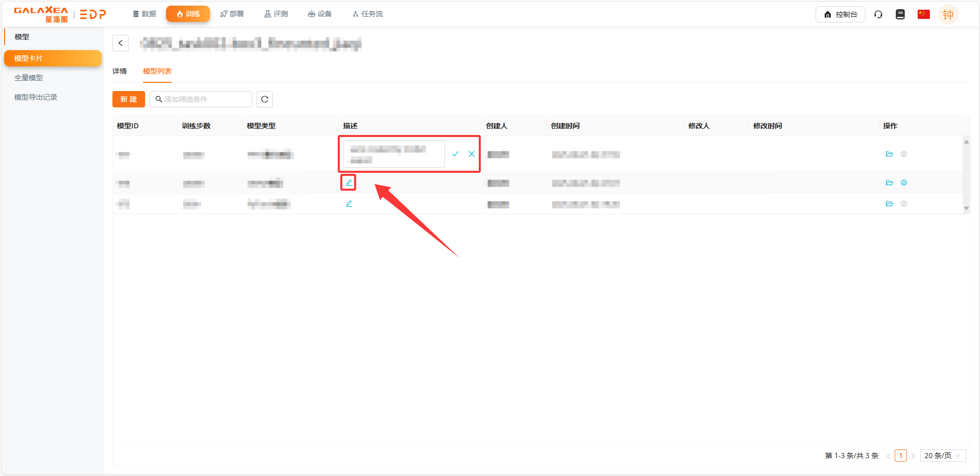Viewport: 980px width, 476px height.
Task: Switch to the 详情 tab
Action: click(x=120, y=71)
